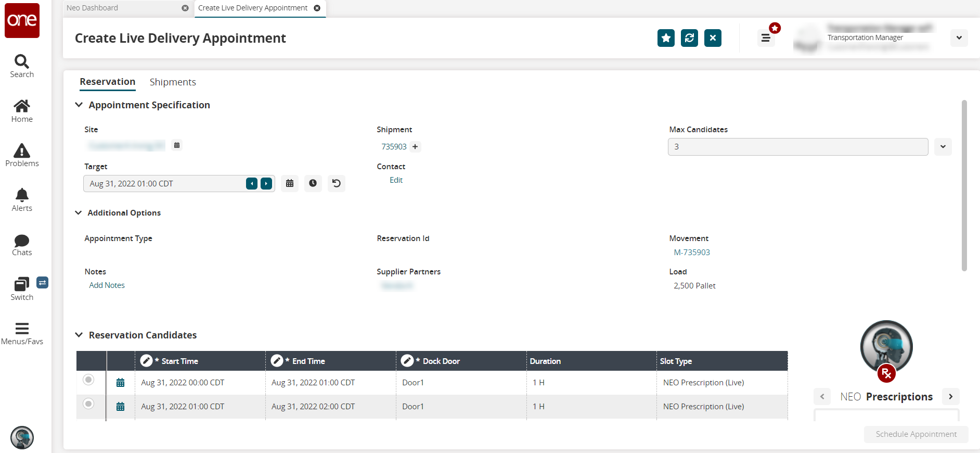Reset the Target date with undo icon
980x453 pixels.
point(336,183)
